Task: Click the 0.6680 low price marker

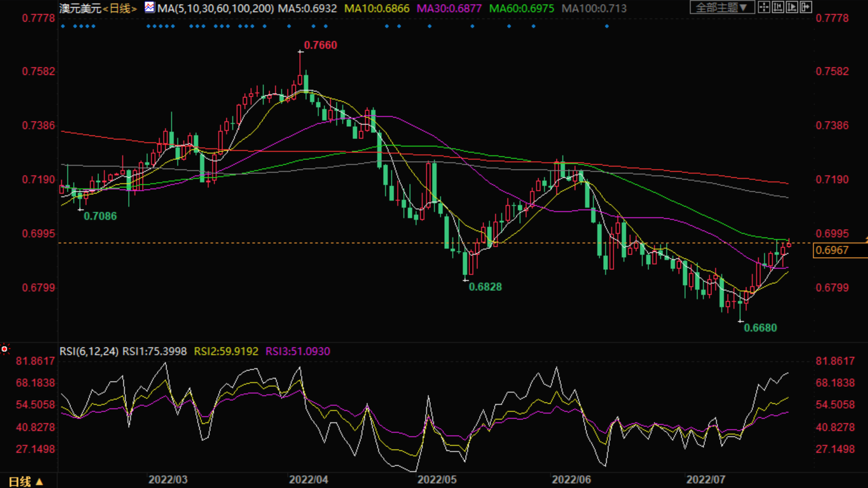Action: coord(760,328)
